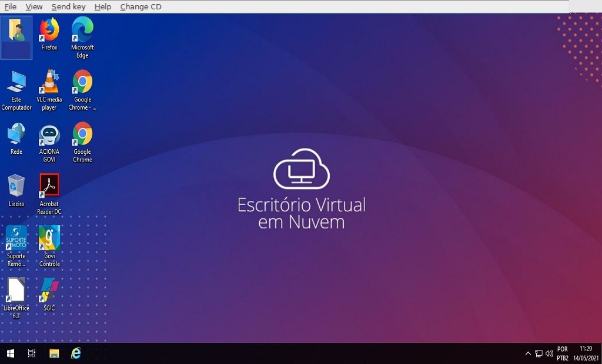This screenshot has width=602, height=364.
Task: Expand the hidden system tray icons
Action: [528, 353]
